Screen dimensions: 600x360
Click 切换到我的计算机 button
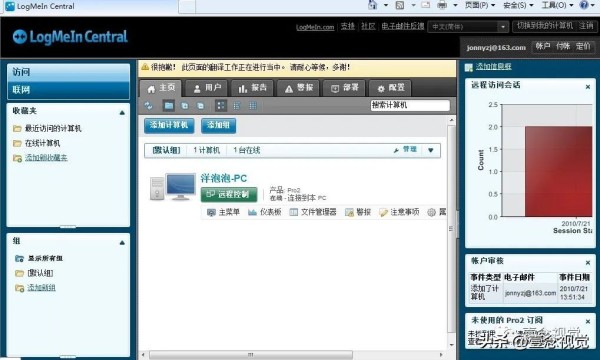(x=545, y=26)
